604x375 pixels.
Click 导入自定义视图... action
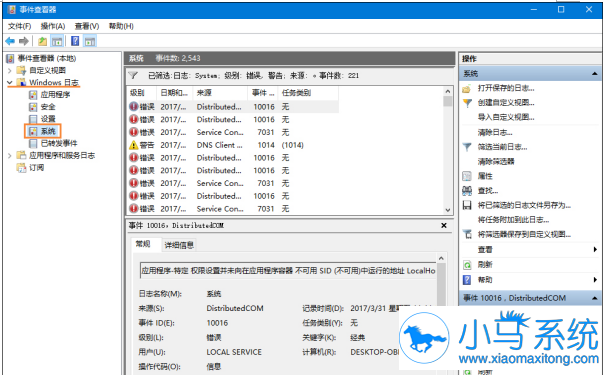(x=506, y=117)
